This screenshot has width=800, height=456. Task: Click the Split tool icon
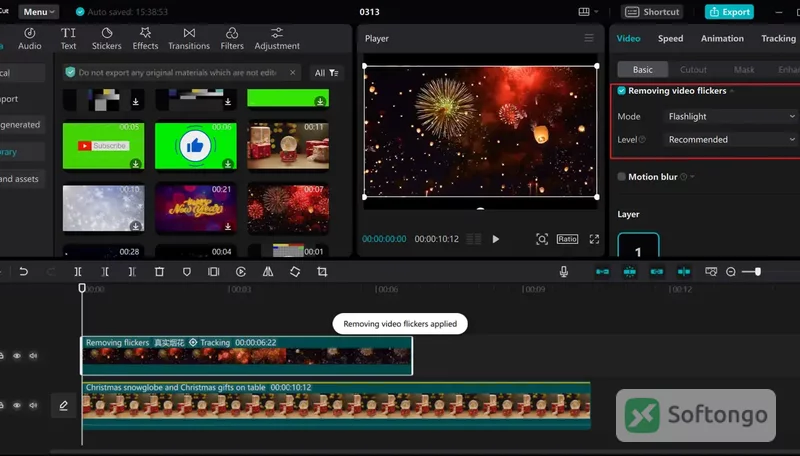coord(78,272)
